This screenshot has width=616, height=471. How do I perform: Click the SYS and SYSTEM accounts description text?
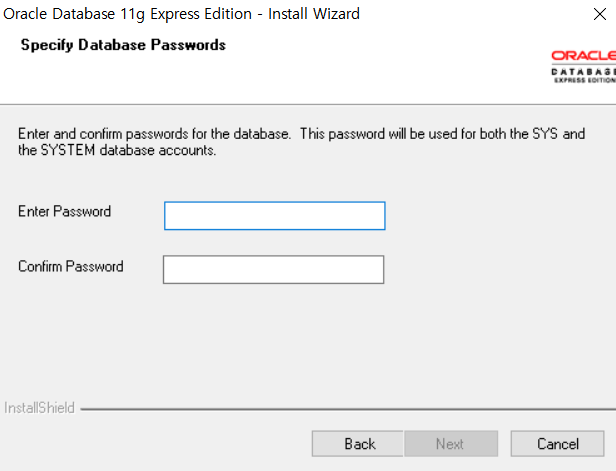point(301,142)
